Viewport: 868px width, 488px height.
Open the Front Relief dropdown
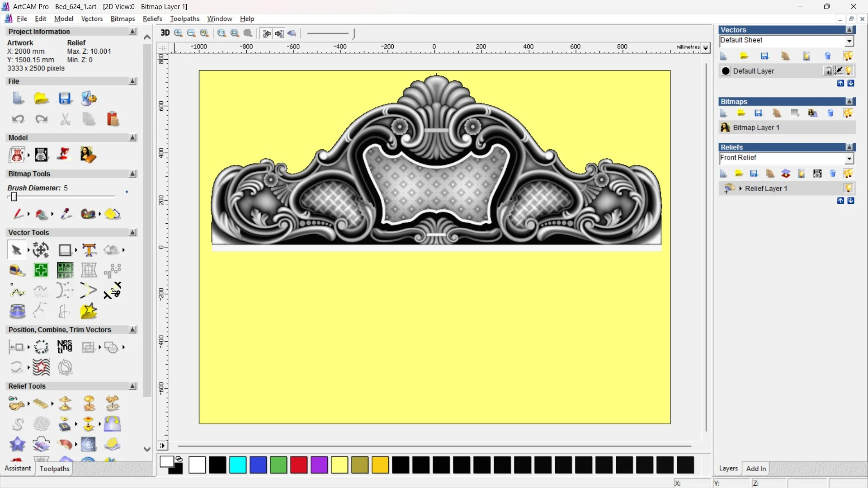(849, 158)
